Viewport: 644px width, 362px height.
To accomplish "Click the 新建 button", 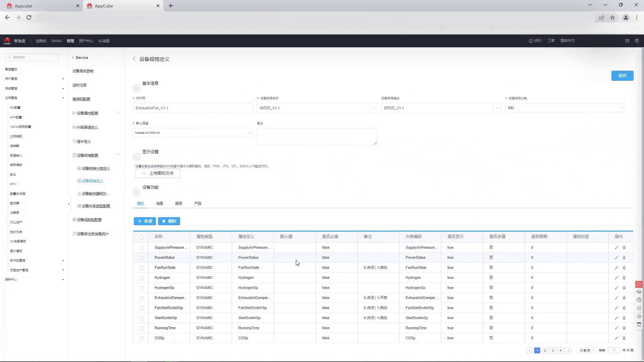I will (145, 221).
